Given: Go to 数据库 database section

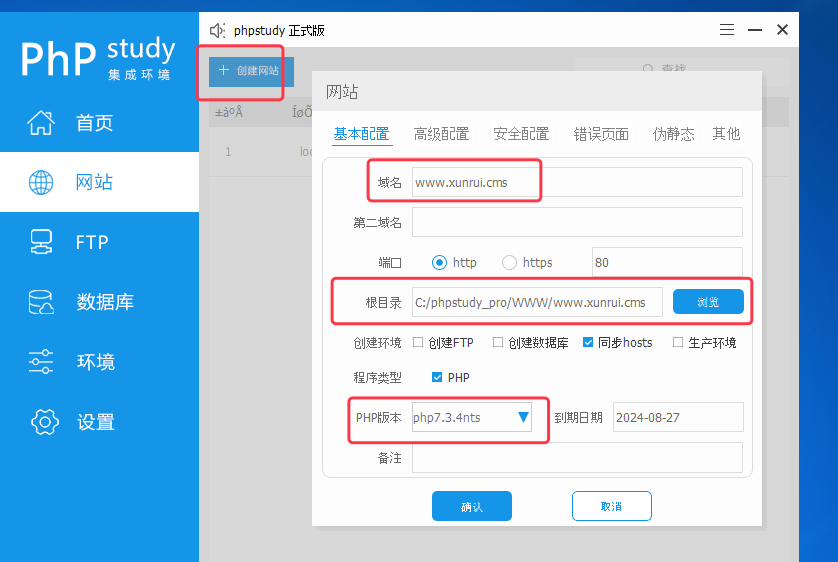Looking at the screenshot, I should (x=99, y=302).
